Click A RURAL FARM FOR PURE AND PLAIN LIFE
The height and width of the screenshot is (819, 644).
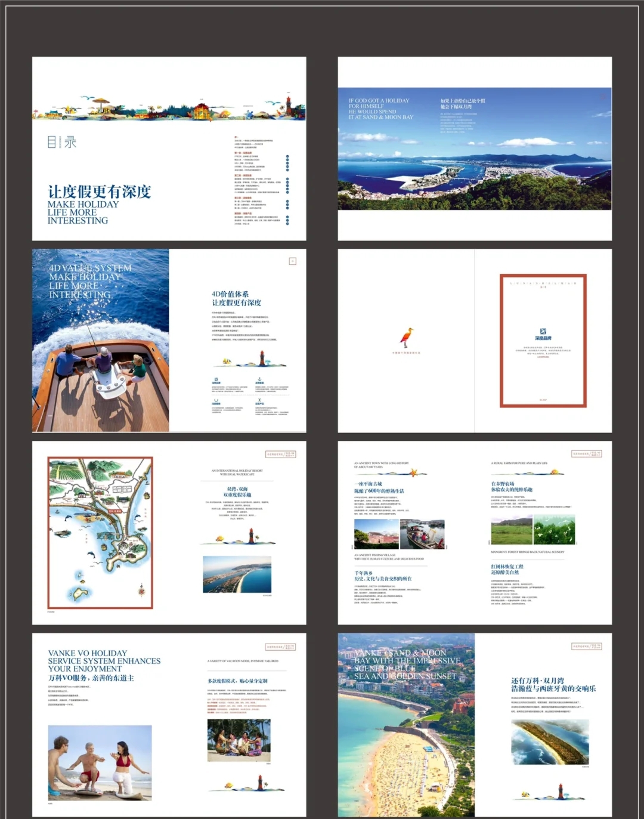point(519,463)
